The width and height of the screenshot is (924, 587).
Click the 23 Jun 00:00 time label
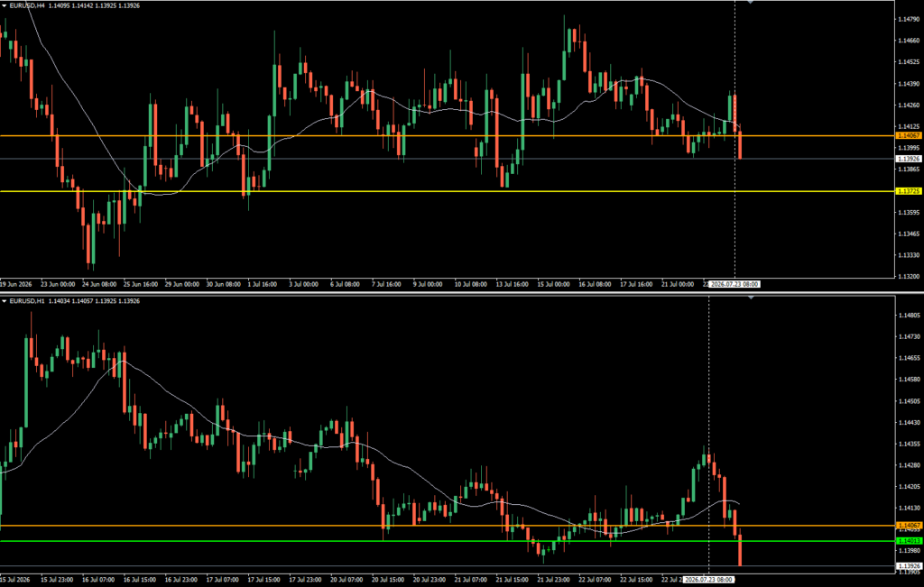pyautogui.click(x=58, y=284)
